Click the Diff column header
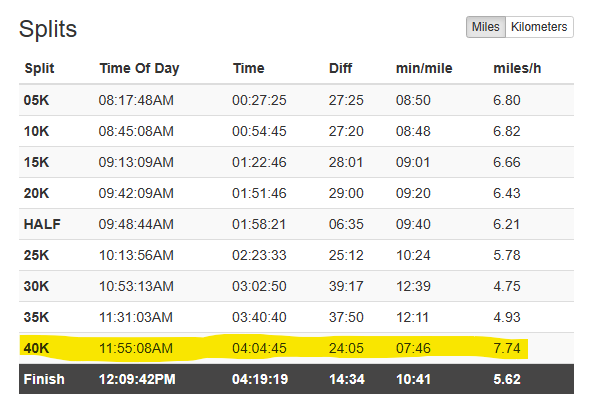Screen dimensions: 601x418 tap(340, 68)
